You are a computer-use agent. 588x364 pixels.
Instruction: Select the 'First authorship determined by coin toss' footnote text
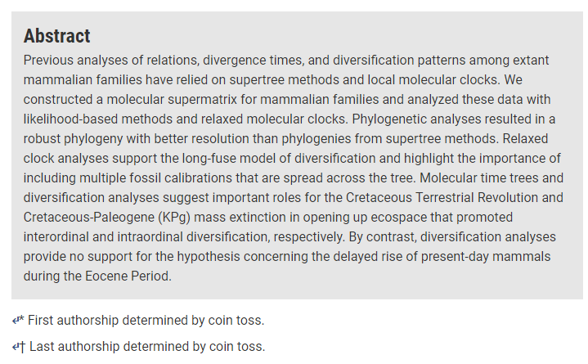[x=146, y=321]
